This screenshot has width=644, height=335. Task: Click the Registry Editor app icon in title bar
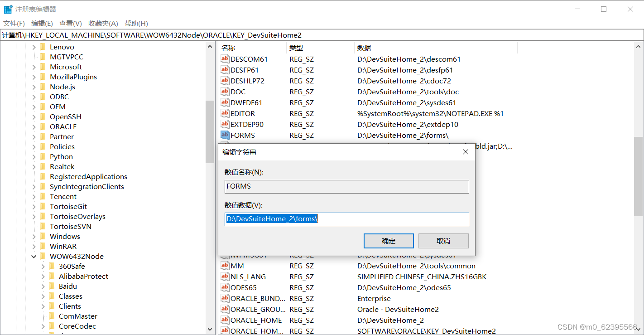click(8, 9)
